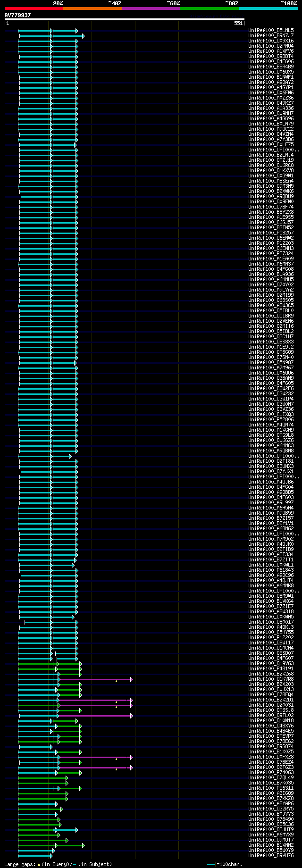This screenshot has width=302, height=868.
Task: Select the UniRef100_Q19V63 entry
Action: [x=271, y=663]
